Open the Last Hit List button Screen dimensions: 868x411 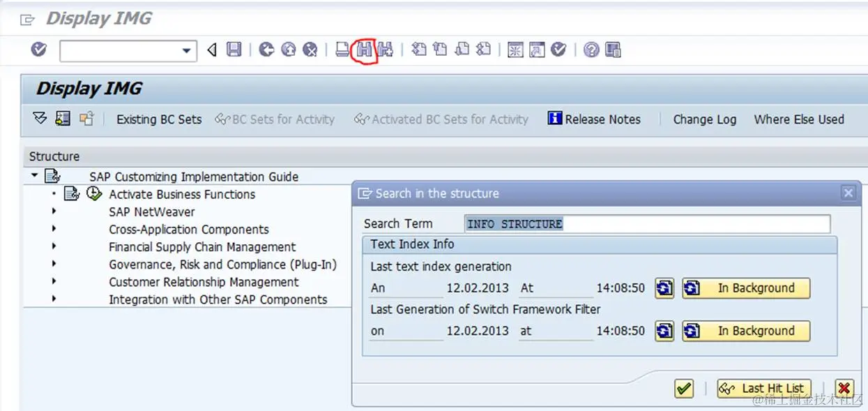point(764,389)
